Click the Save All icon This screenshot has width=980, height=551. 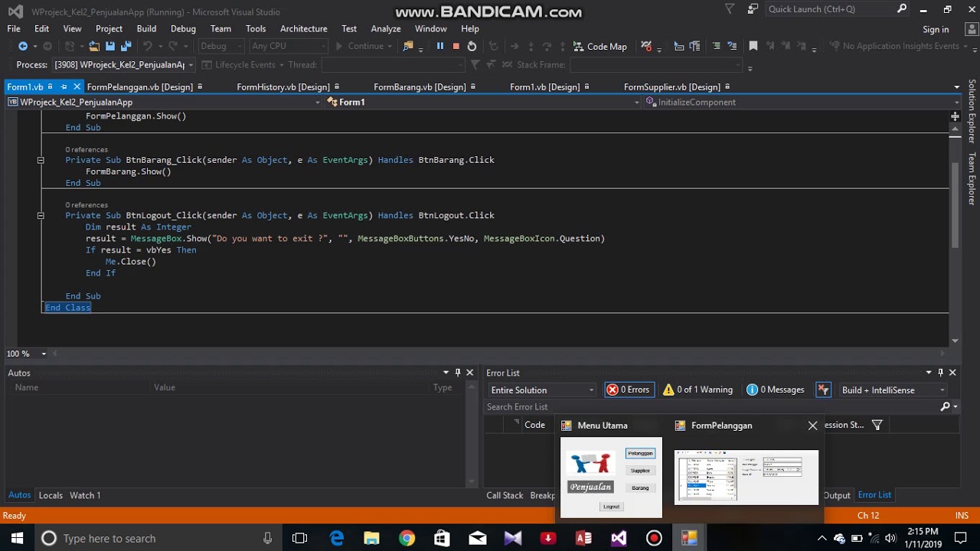[x=126, y=46]
